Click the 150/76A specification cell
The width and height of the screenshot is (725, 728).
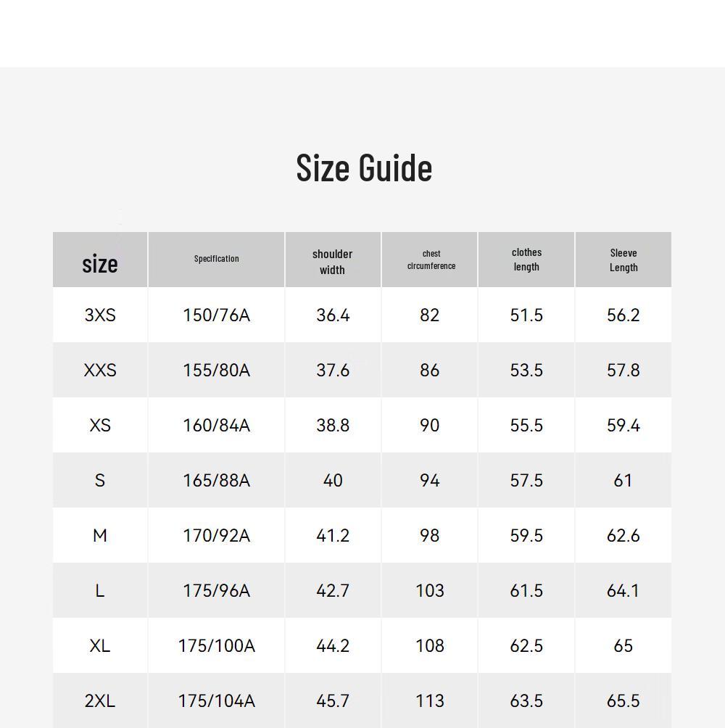tap(216, 315)
